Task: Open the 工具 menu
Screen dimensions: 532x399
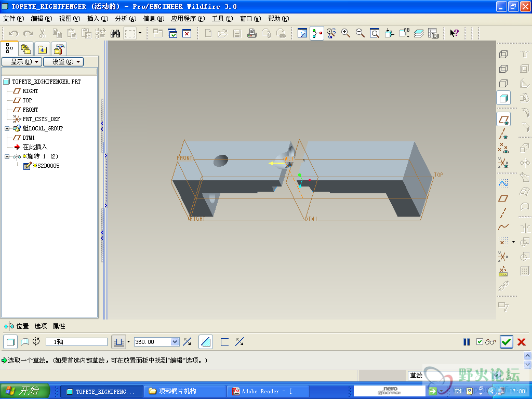Action: [x=222, y=19]
